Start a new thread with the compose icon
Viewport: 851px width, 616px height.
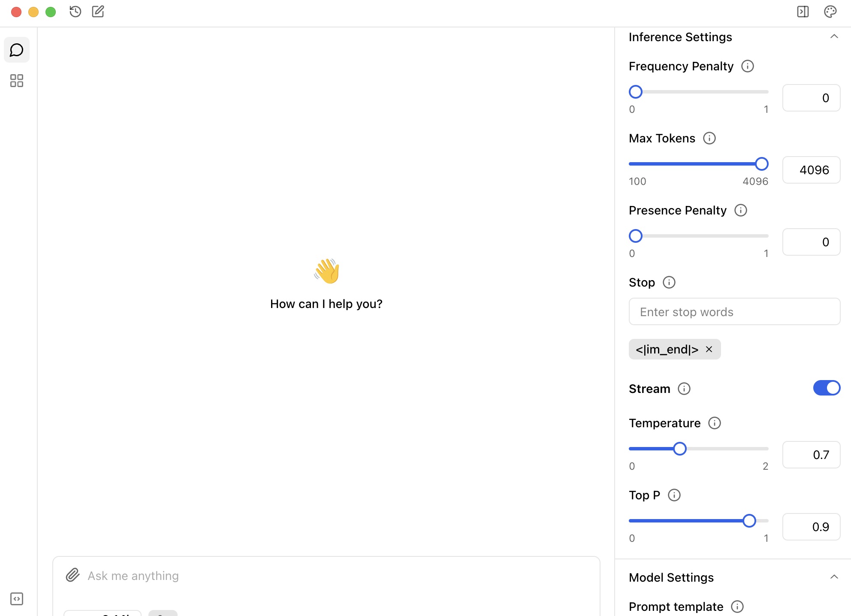coord(98,12)
